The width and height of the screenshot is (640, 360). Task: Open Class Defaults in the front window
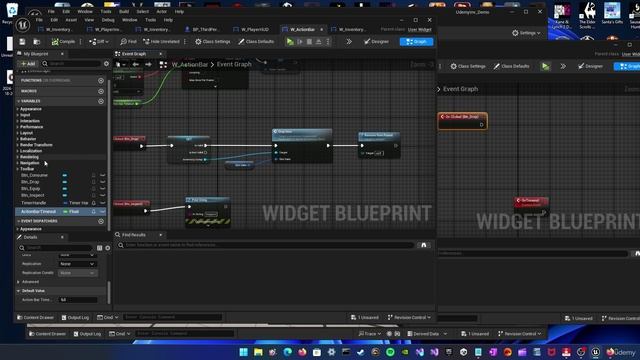[256, 42]
